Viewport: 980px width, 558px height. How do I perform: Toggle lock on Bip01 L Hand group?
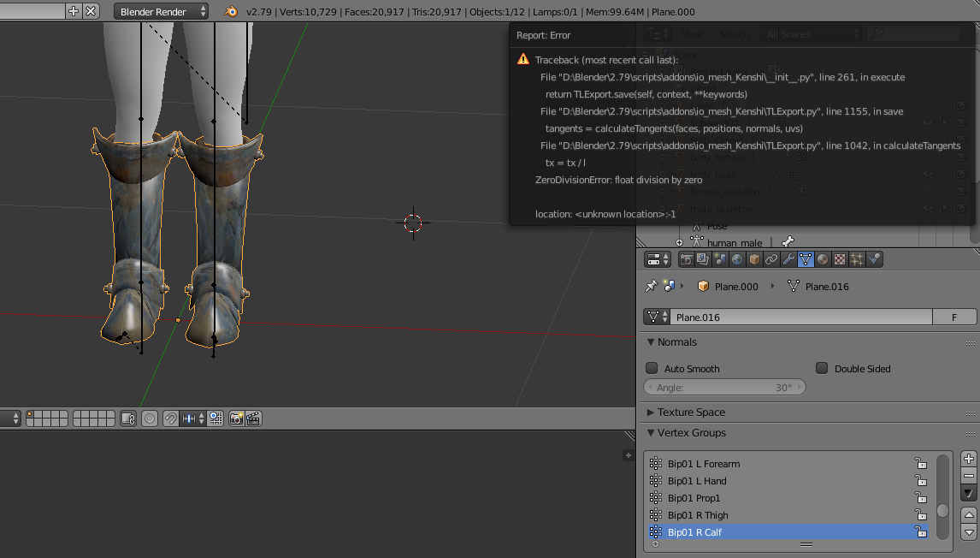coord(921,480)
